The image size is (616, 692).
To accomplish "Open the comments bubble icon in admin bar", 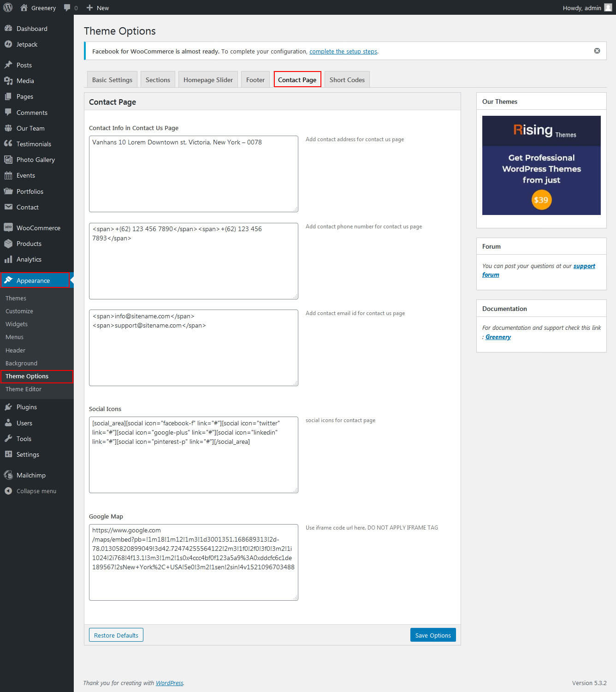I will 67,8.
